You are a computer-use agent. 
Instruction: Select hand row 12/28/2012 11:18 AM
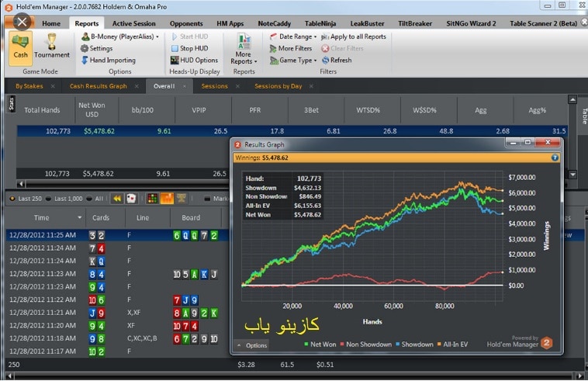[x=117, y=338]
